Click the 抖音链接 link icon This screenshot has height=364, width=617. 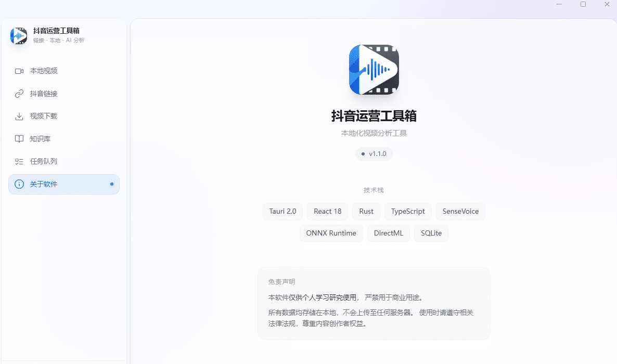point(19,94)
